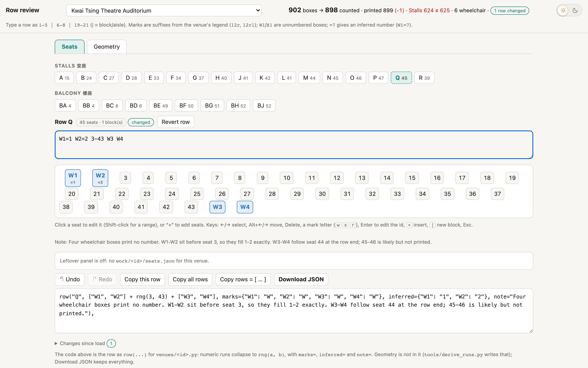
Task: Select stalls row A 15
Action: (64, 78)
